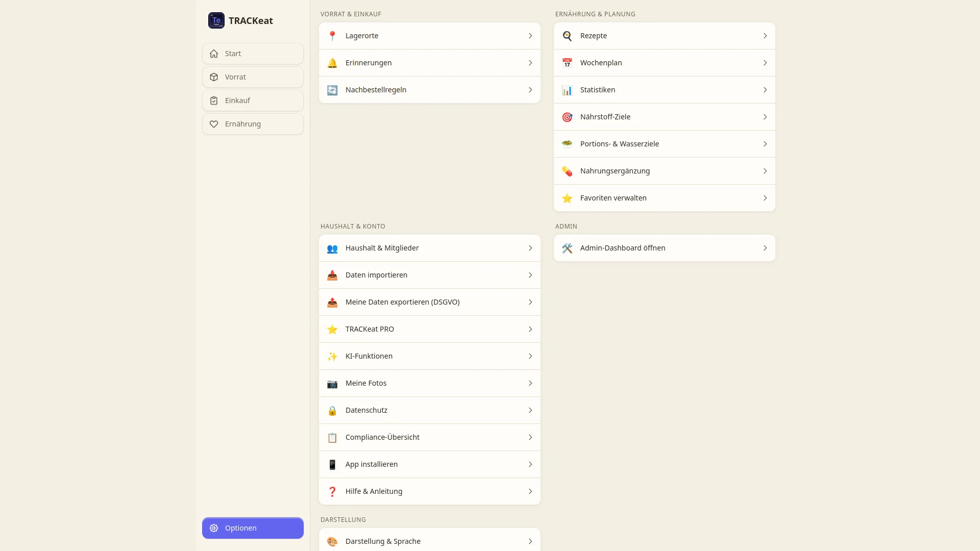Click the refresh icon for Nachbestellregeln
The height and width of the screenshot is (551, 980).
[x=332, y=90]
